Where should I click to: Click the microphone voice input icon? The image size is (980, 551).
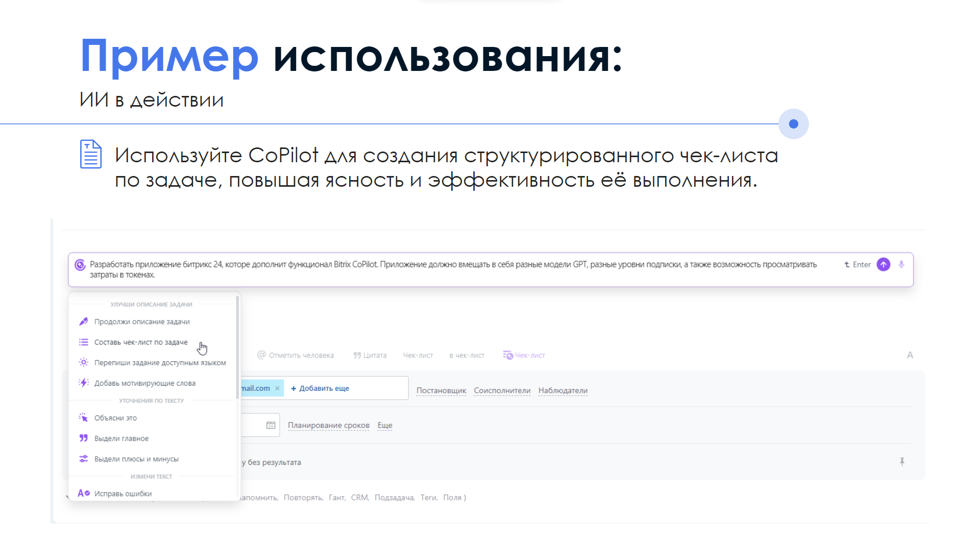pyautogui.click(x=901, y=264)
